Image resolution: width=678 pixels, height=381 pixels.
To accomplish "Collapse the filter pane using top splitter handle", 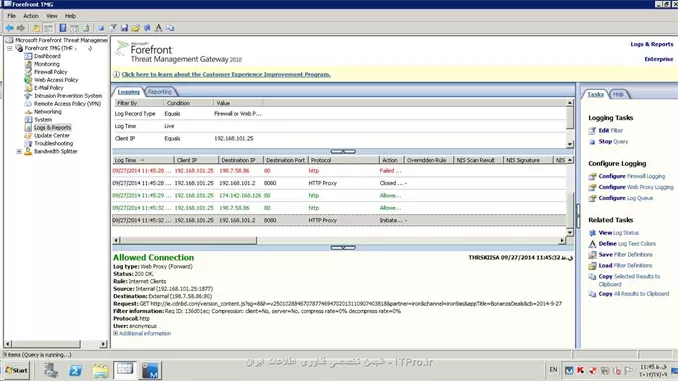I will 343,152.
